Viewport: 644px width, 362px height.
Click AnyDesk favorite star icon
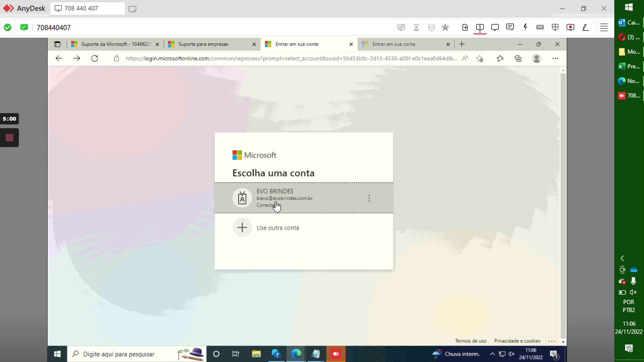(x=445, y=28)
